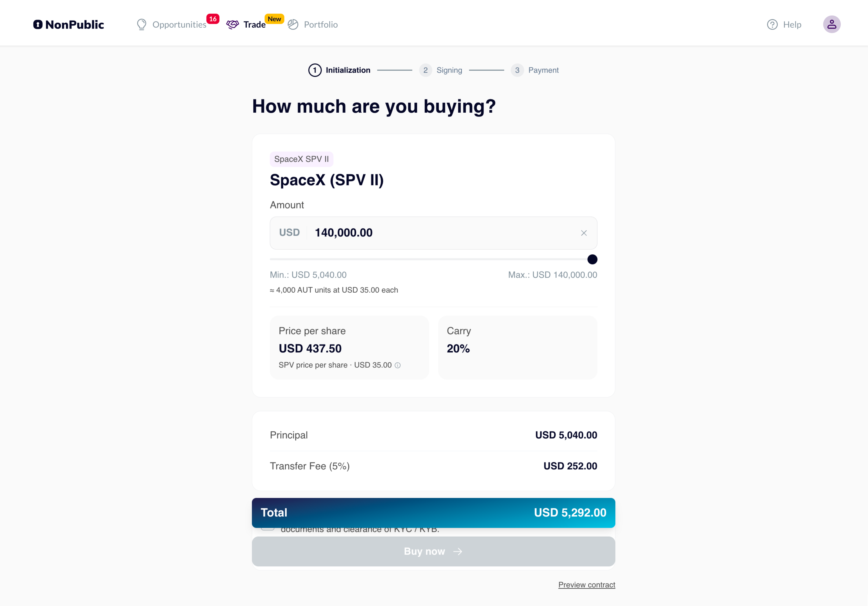Open the user profile avatar
868x606 pixels.
(x=832, y=24)
